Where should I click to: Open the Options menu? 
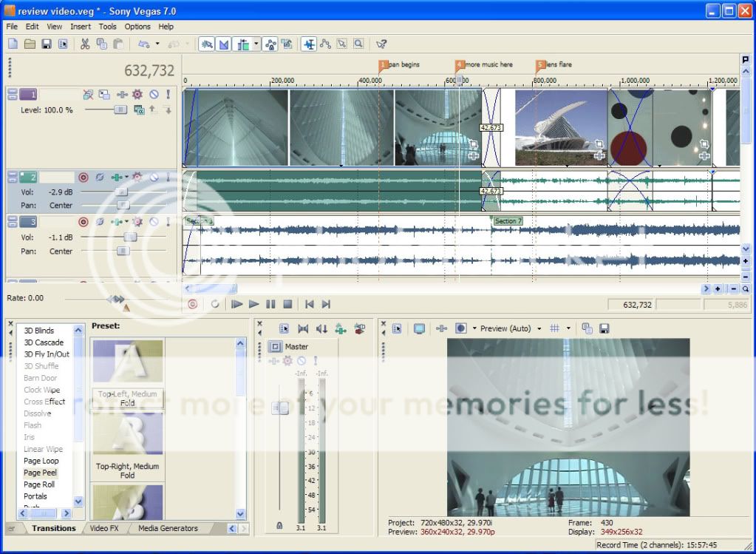point(137,27)
